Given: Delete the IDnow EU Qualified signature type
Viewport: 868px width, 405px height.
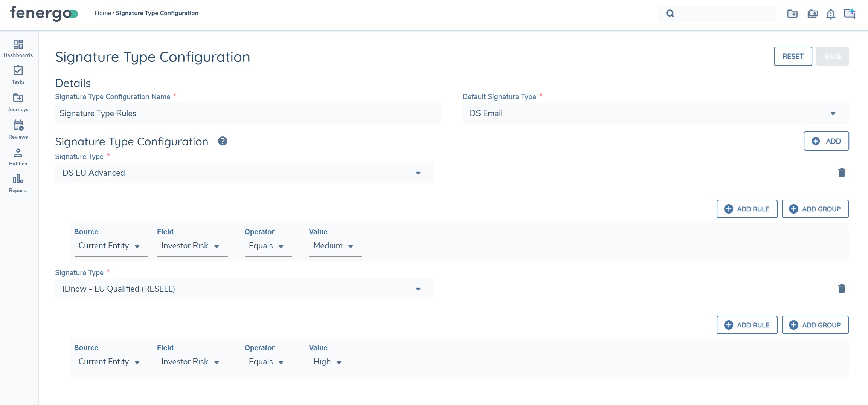Looking at the screenshot, I should (842, 289).
